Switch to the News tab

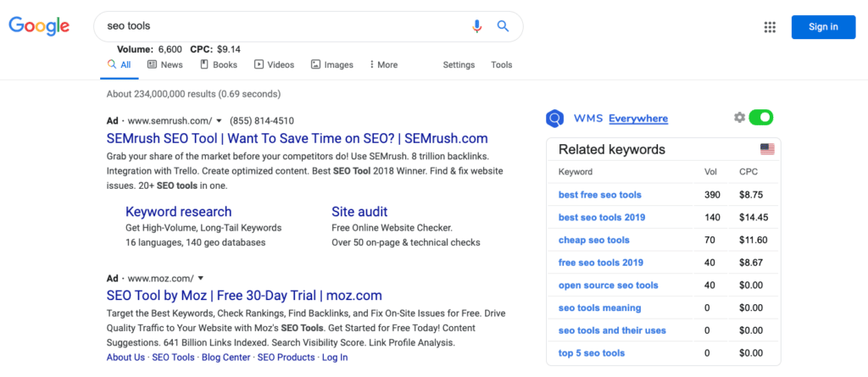pyautogui.click(x=165, y=64)
